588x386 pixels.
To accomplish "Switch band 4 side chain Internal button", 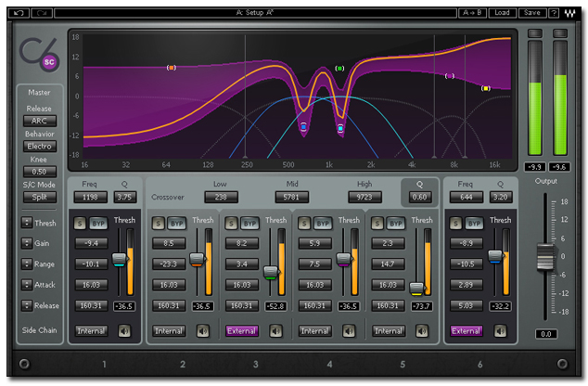I will 315,331.
